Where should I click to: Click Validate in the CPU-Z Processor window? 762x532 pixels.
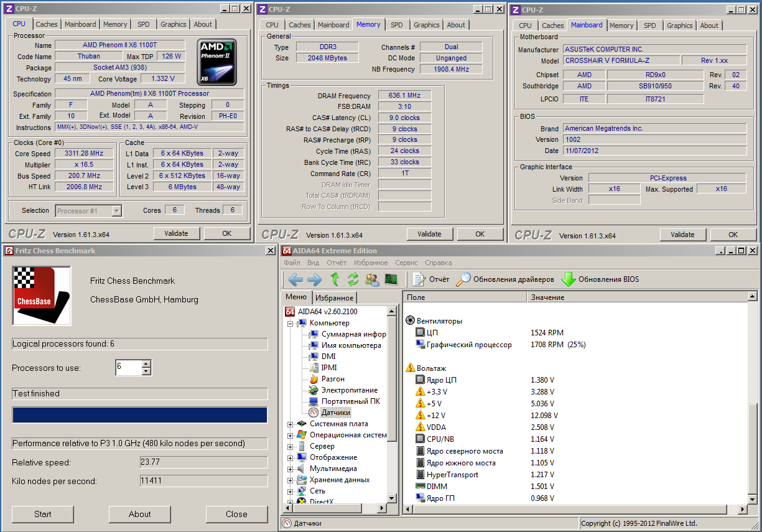177,233
